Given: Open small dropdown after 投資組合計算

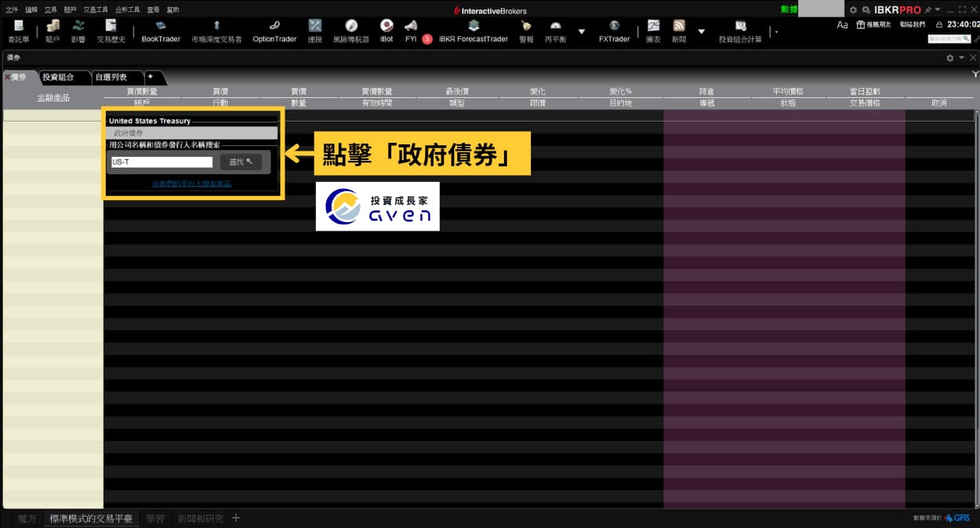Looking at the screenshot, I should pos(776,32).
